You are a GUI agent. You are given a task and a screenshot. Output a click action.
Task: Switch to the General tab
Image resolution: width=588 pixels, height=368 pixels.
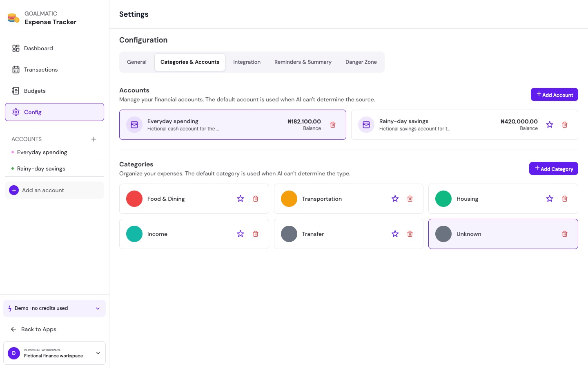point(137,62)
